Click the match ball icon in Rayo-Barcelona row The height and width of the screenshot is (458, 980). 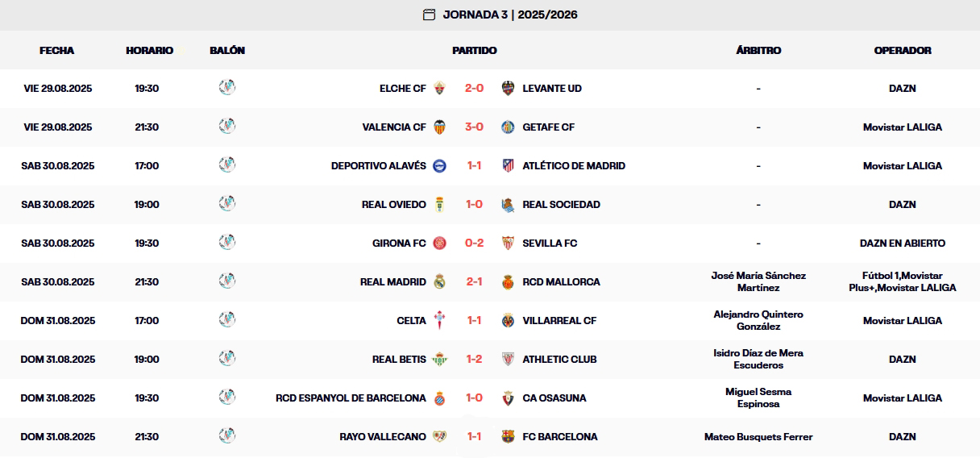point(227,435)
